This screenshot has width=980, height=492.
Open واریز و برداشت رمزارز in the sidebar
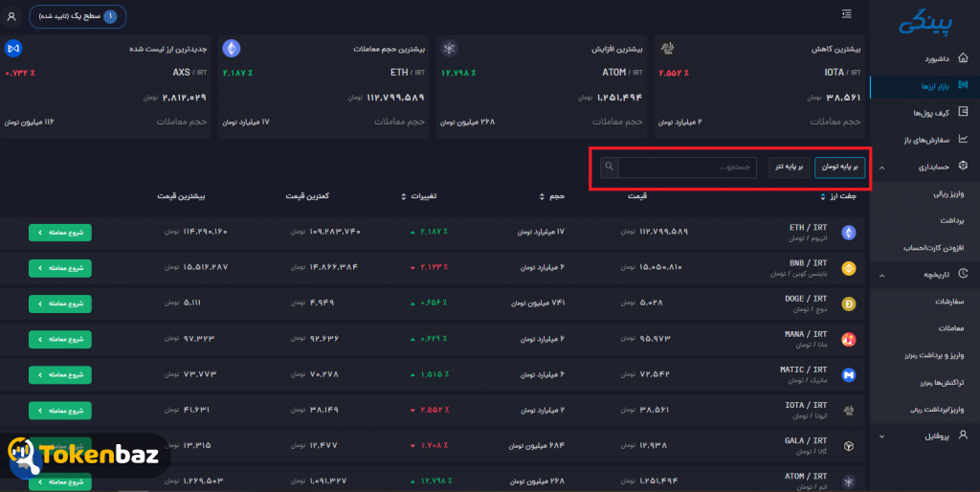tap(934, 355)
